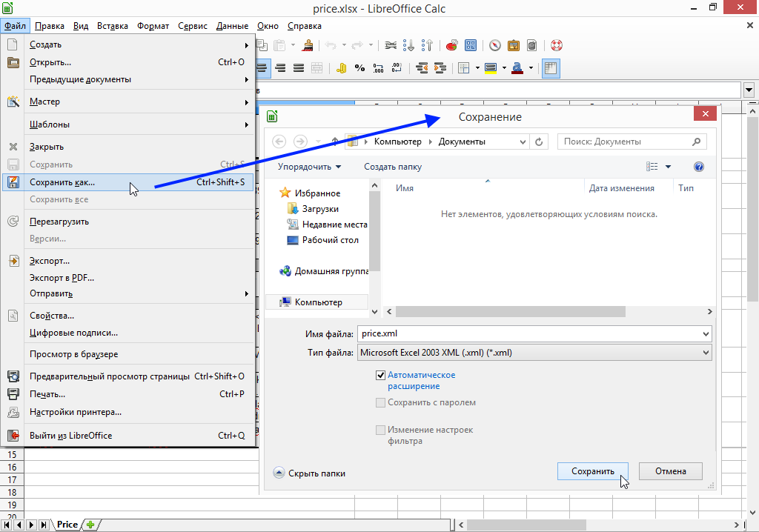The image size is (759, 532).
Task: Click the Insert Chart icon
Action: [451, 45]
